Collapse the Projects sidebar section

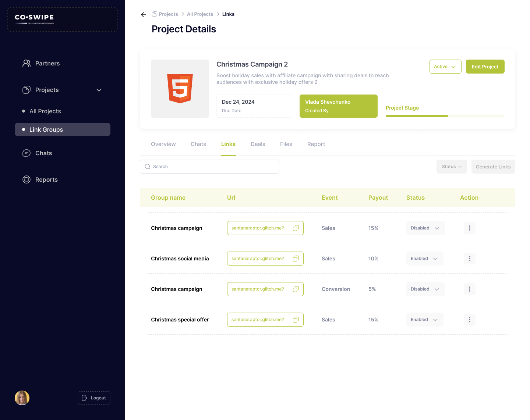click(99, 90)
